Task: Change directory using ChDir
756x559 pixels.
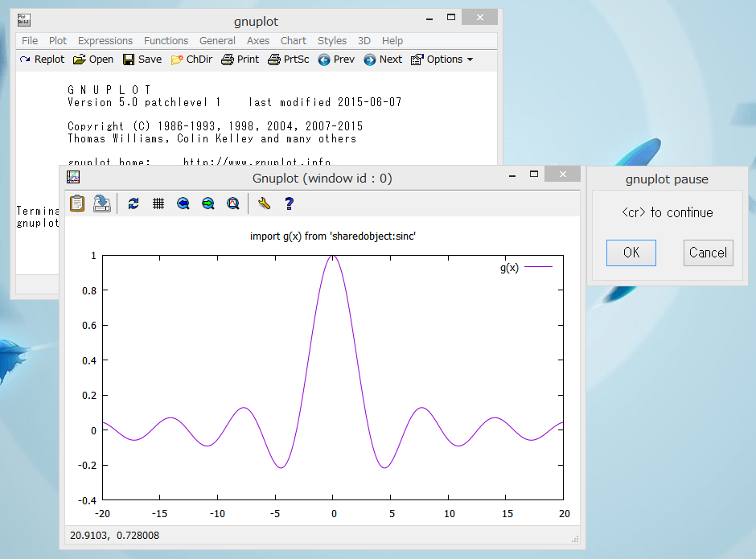Action: coord(191,59)
